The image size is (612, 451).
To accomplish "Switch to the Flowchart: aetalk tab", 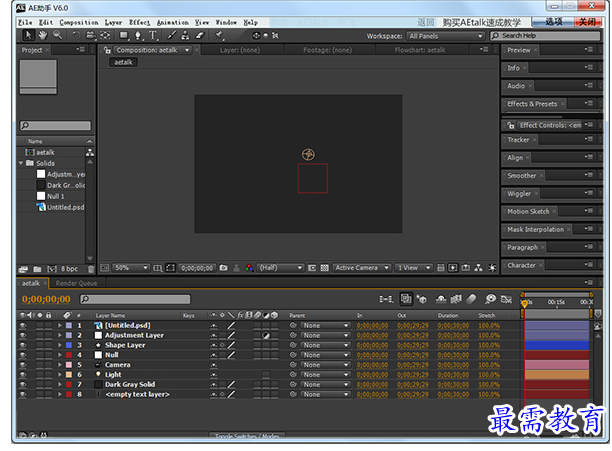I will click(x=420, y=50).
